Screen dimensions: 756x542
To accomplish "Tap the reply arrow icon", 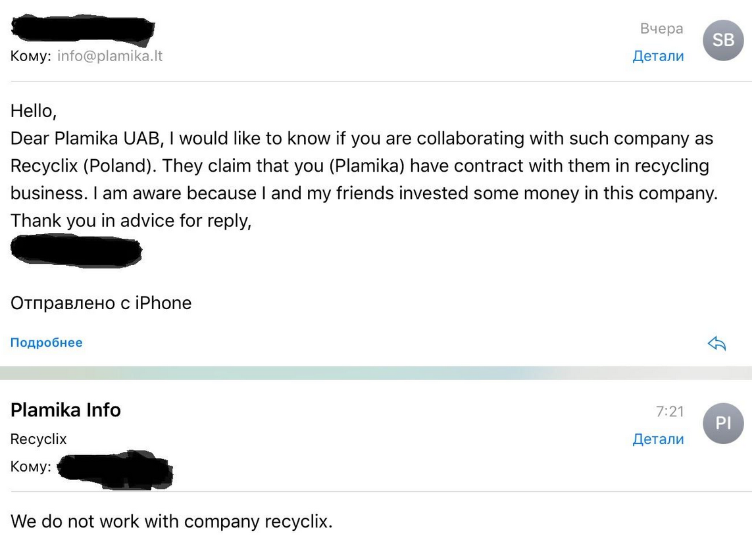I will (717, 343).
